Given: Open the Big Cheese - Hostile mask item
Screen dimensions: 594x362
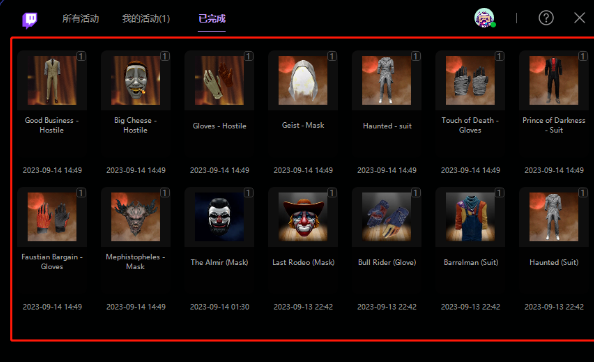Looking at the screenshot, I should coord(136,80).
